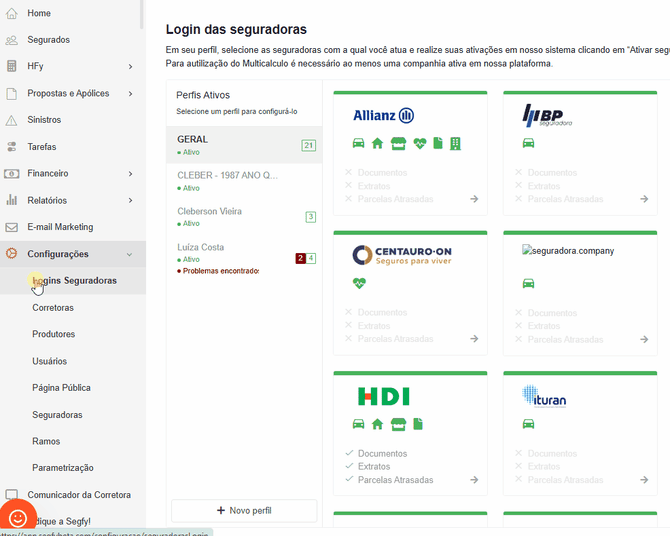Expand the Propostas e Apólices chevron

130,93
